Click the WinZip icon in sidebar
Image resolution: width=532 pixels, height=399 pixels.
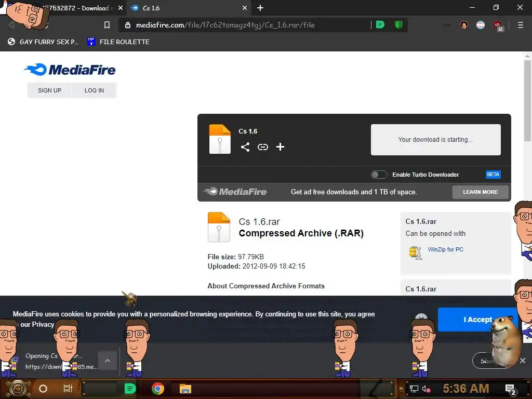(415, 253)
